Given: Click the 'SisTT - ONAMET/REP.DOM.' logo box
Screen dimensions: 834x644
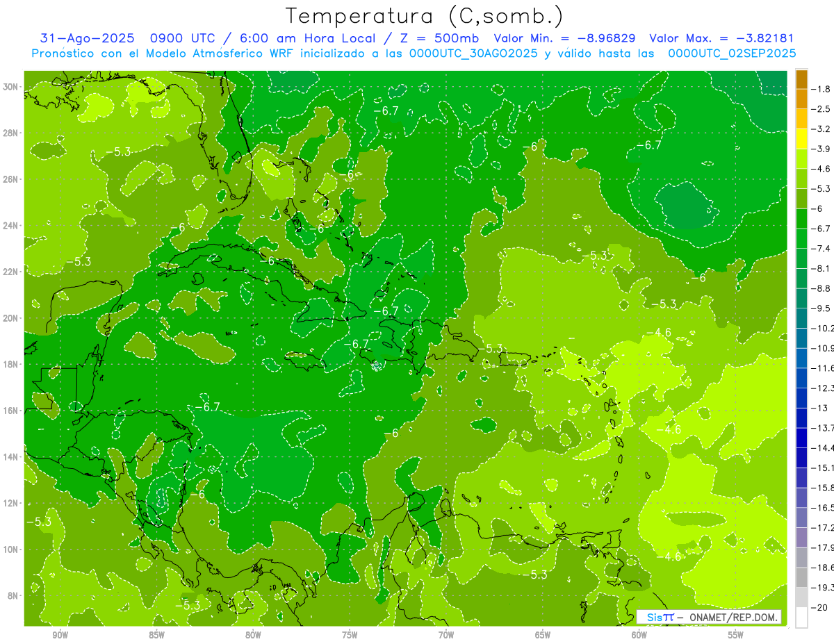Looking at the screenshot, I should point(709,617).
